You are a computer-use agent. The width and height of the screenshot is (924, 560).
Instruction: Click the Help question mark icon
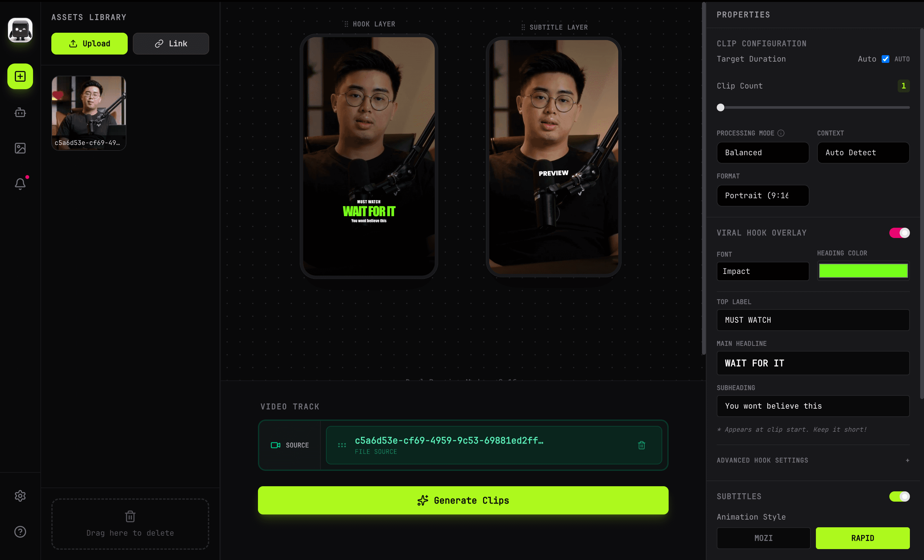[x=20, y=532]
